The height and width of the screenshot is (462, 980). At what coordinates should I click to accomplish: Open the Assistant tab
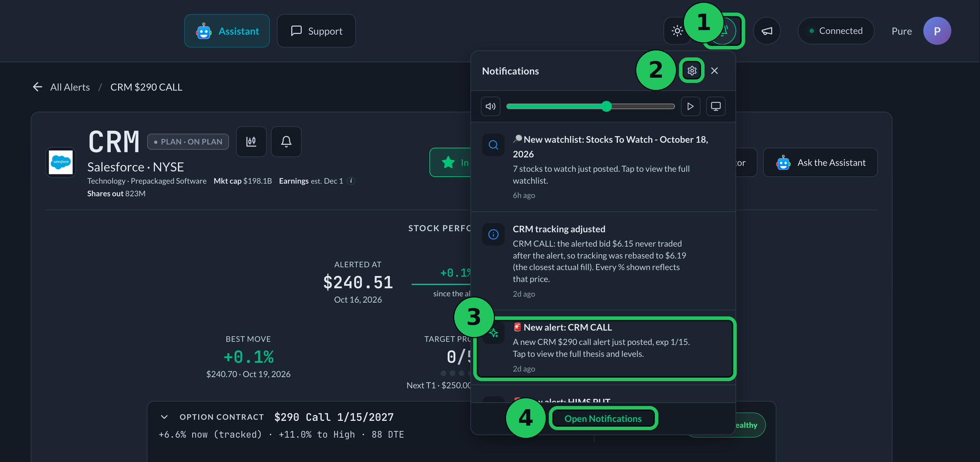point(227,31)
